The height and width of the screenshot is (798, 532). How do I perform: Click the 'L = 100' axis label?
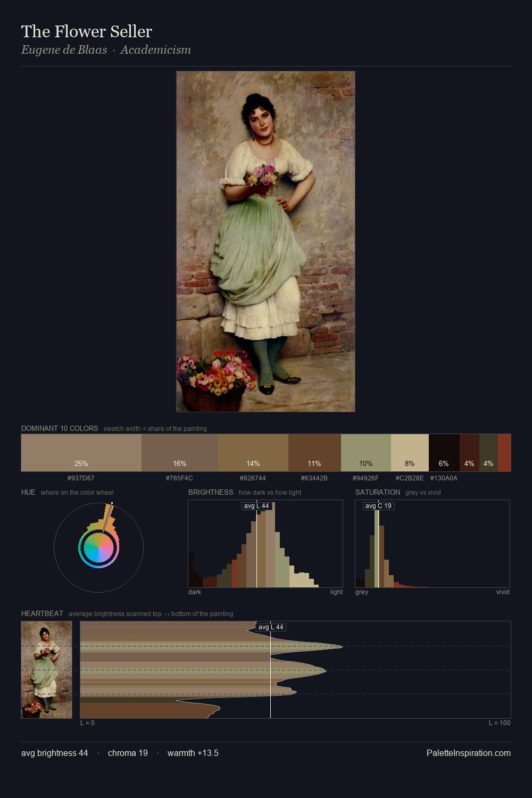[x=500, y=723]
